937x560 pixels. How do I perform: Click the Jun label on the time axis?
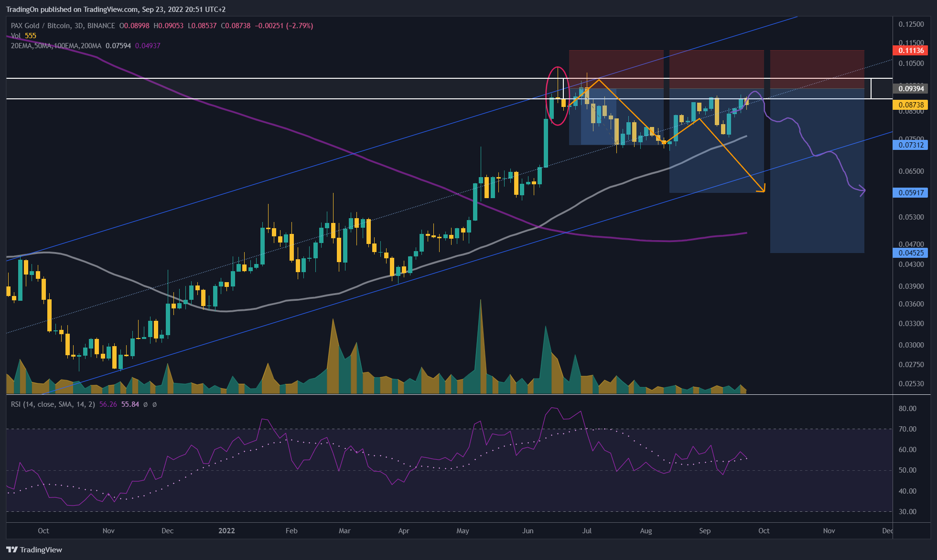click(x=528, y=530)
